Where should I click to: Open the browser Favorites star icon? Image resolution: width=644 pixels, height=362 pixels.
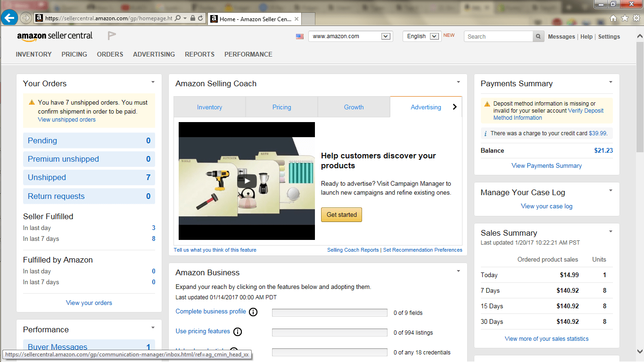(x=625, y=18)
